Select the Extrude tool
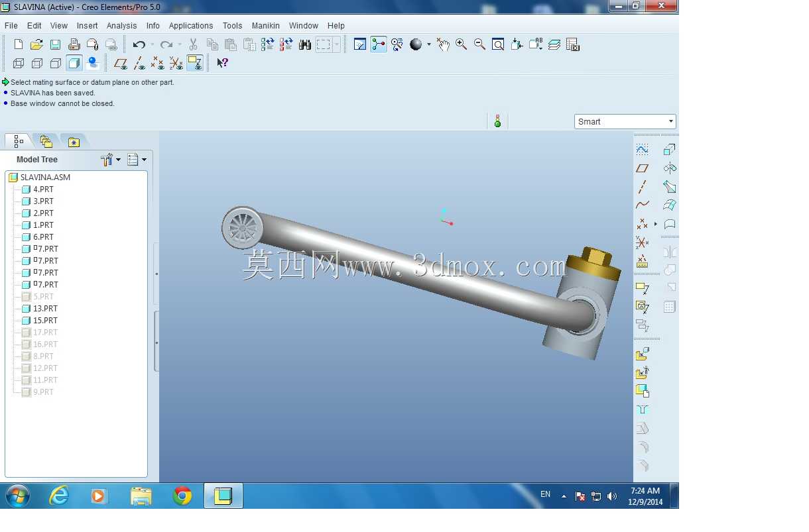This screenshot has width=809, height=532. point(670,150)
